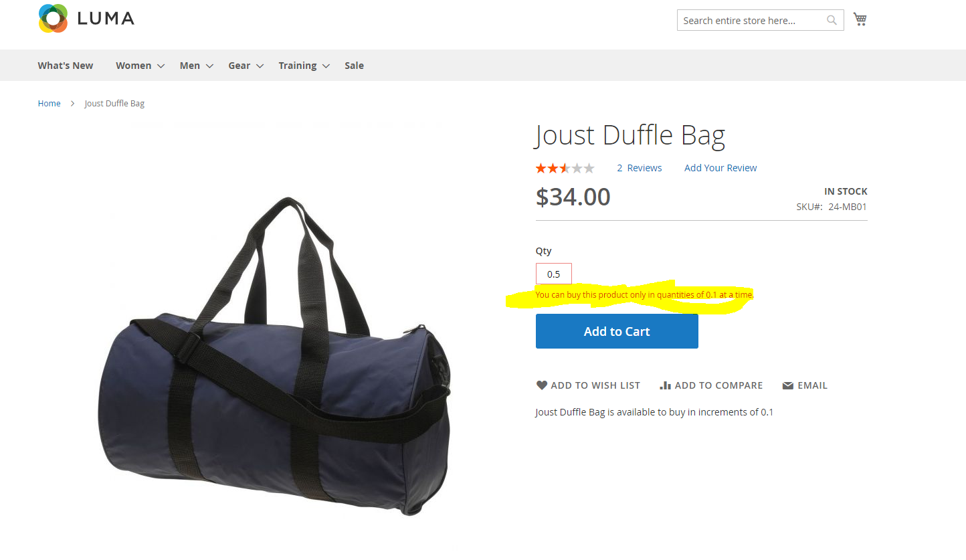This screenshot has height=560, width=966.
Task: Click the bar chart compare icon
Action: tap(665, 385)
